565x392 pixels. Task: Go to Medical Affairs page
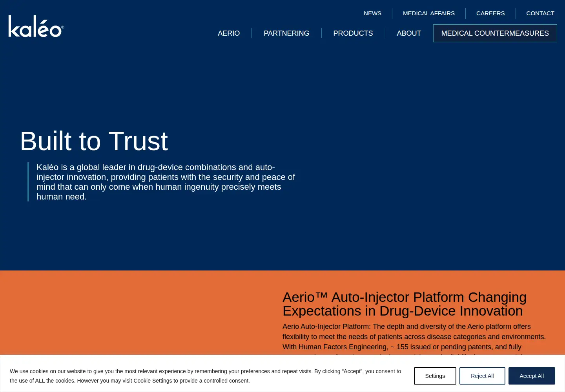tap(429, 13)
